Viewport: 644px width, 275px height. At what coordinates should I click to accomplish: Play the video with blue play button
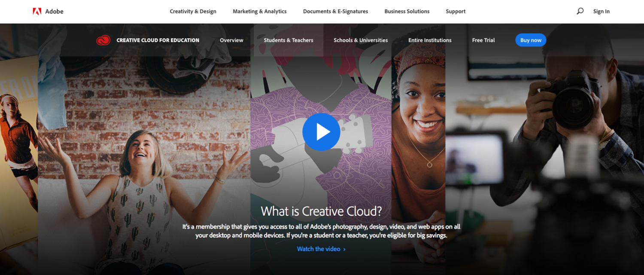(x=321, y=132)
